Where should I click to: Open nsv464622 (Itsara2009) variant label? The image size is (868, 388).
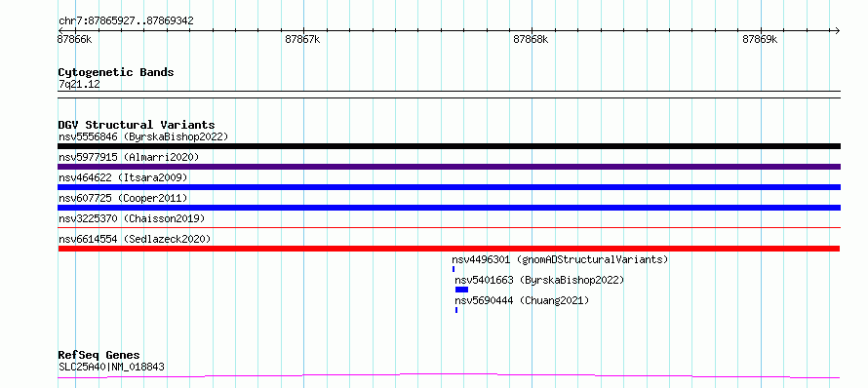point(123,177)
